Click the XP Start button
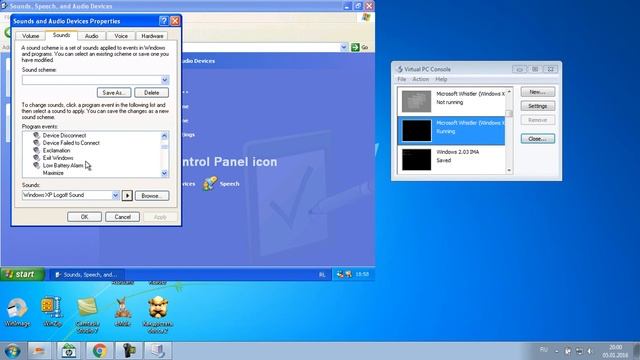The height and width of the screenshot is (360, 640). pyautogui.click(x=22, y=274)
